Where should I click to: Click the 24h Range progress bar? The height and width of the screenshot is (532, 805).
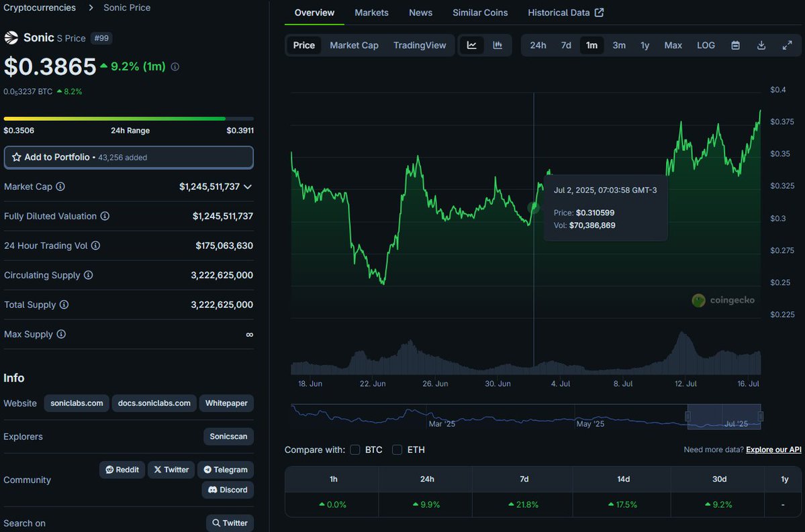pos(128,119)
